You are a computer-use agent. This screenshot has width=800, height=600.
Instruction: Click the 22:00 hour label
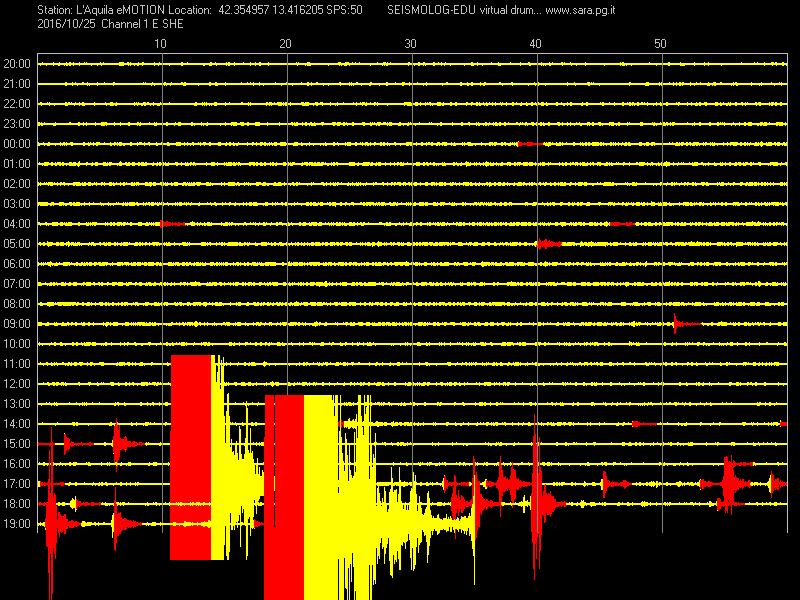point(17,104)
